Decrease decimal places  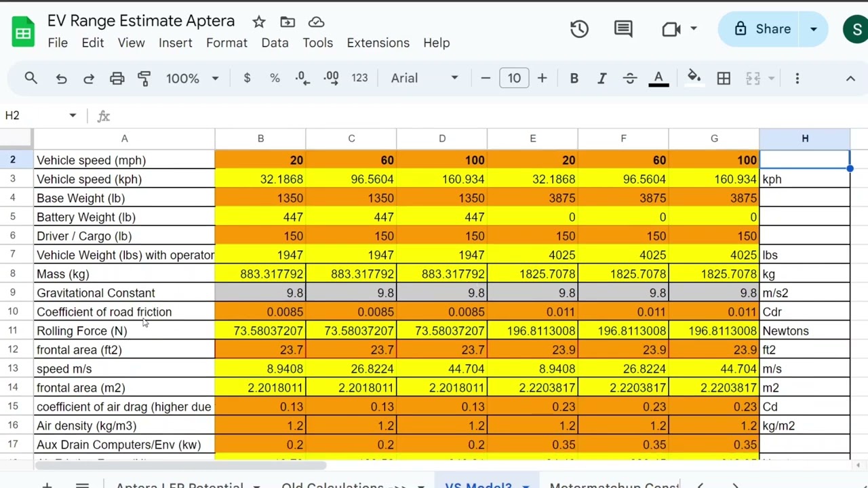(302, 78)
